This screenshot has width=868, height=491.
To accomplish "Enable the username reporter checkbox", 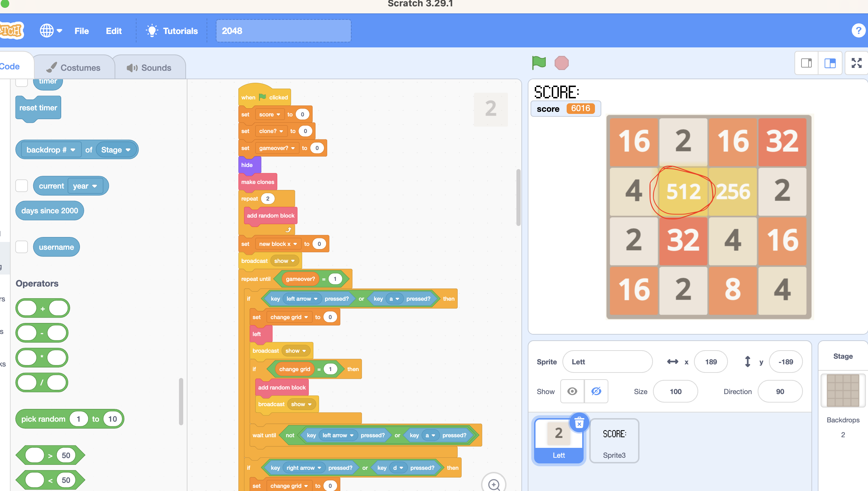I will click(22, 247).
